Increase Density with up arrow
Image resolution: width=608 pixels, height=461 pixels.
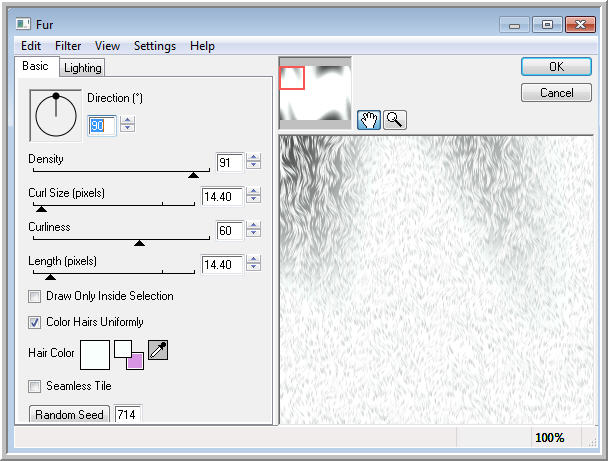(254, 157)
